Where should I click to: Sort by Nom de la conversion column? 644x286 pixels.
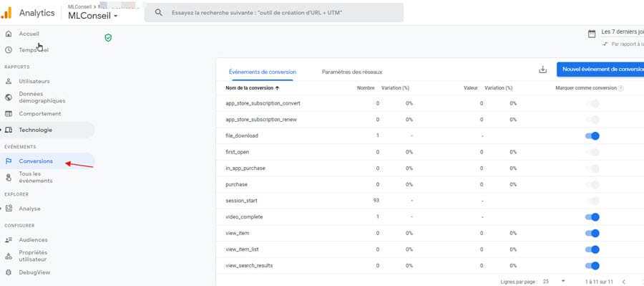point(253,88)
